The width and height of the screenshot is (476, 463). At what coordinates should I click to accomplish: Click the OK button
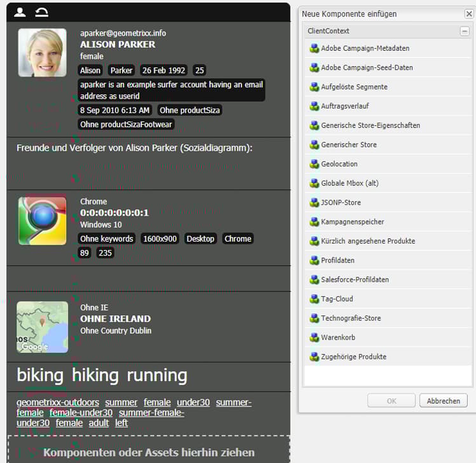[x=391, y=401]
